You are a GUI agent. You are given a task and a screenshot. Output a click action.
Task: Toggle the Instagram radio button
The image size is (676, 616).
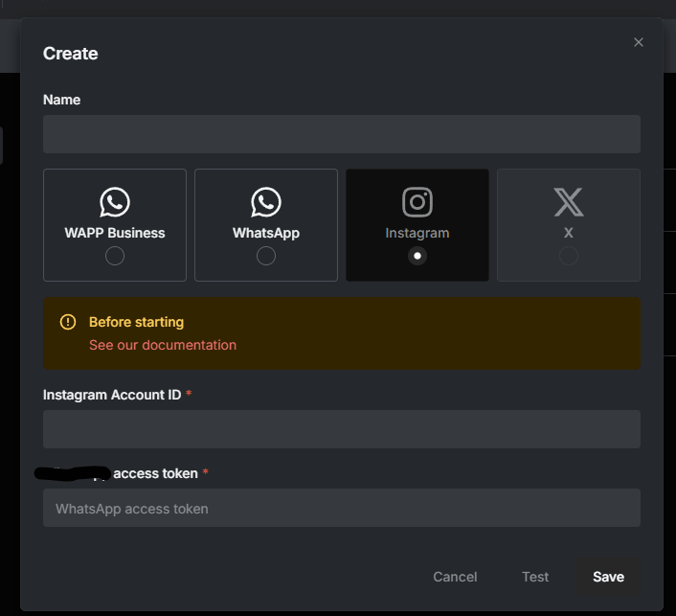417,256
